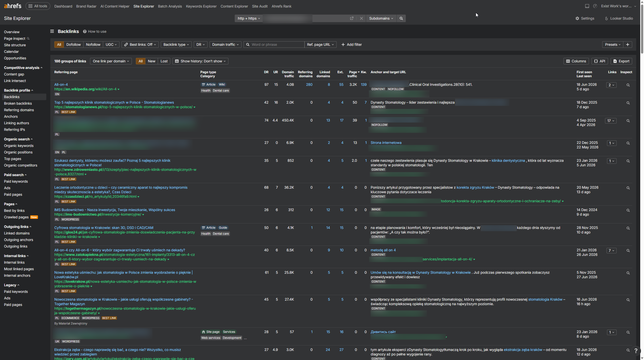Open the How to use help
Viewport: 644px width, 360px height.
(x=95, y=31)
